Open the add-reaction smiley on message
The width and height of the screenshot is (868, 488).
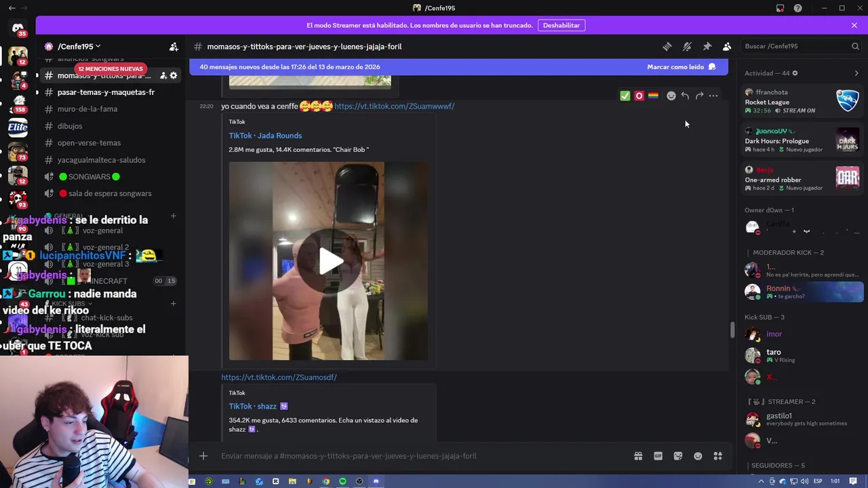pyautogui.click(x=671, y=96)
